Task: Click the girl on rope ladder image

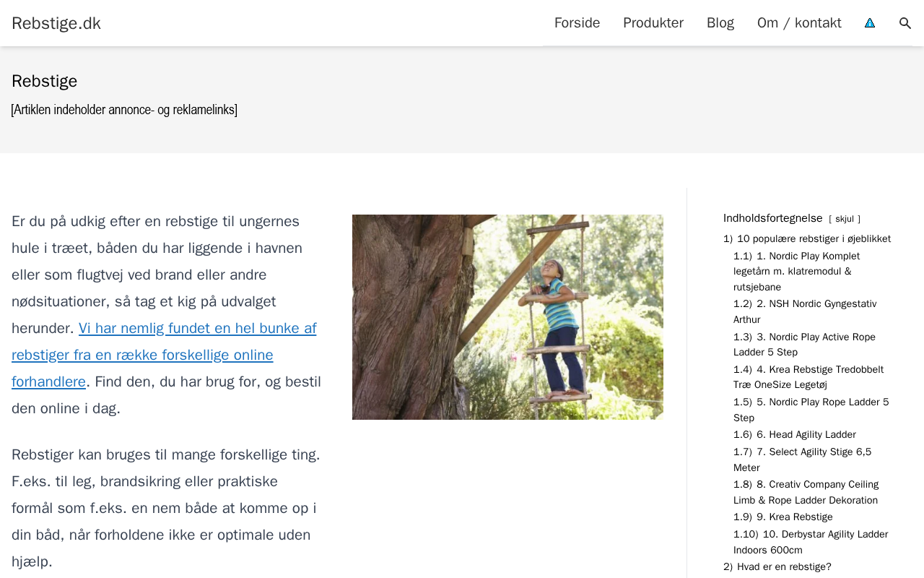Action: coord(507,317)
